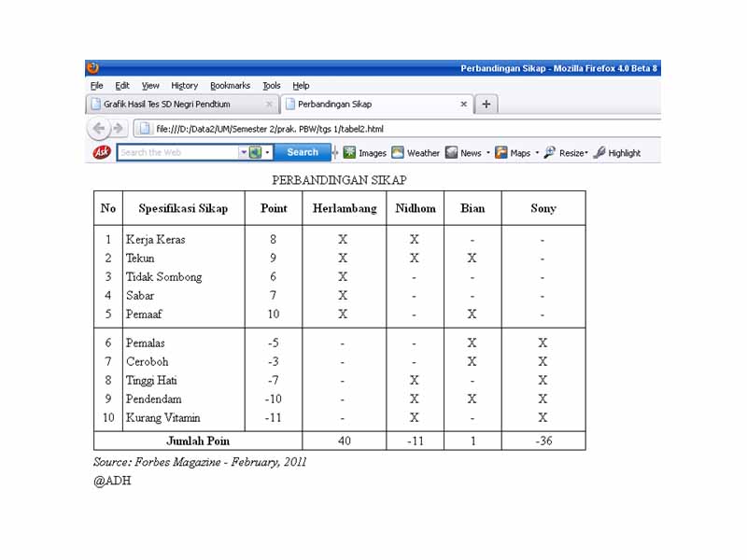
Task: Click the Kurang Vitamin row label
Action: (x=162, y=417)
